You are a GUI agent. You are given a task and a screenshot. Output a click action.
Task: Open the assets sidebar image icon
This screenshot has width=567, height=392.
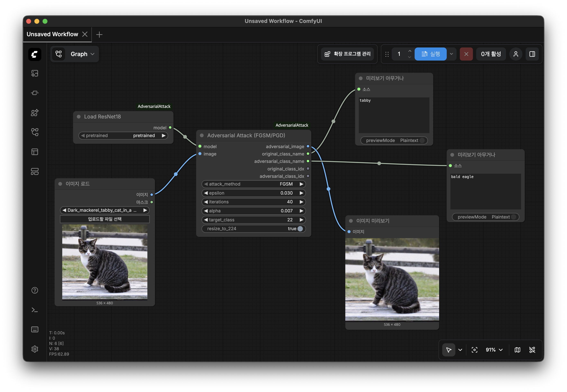pyautogui.click(x=35, y=73)
